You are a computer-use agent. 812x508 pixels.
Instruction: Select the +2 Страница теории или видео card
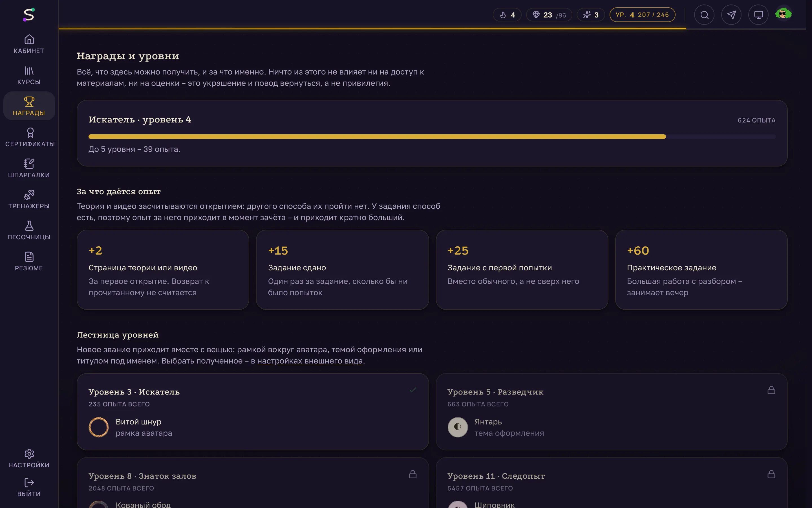point(163,270)
